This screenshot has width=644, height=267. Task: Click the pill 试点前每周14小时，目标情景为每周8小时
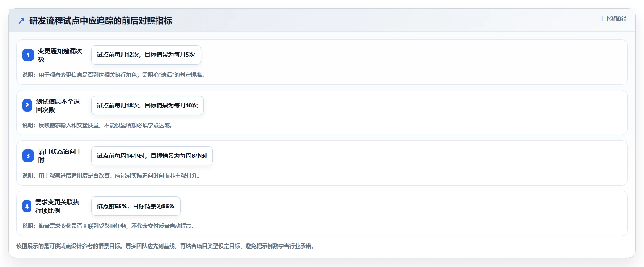[152, 156]
